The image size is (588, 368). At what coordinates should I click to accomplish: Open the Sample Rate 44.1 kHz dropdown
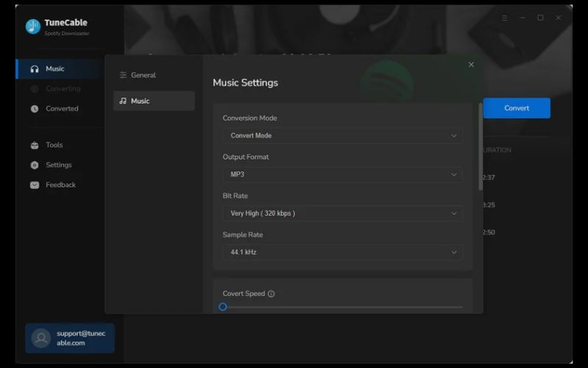342,252
